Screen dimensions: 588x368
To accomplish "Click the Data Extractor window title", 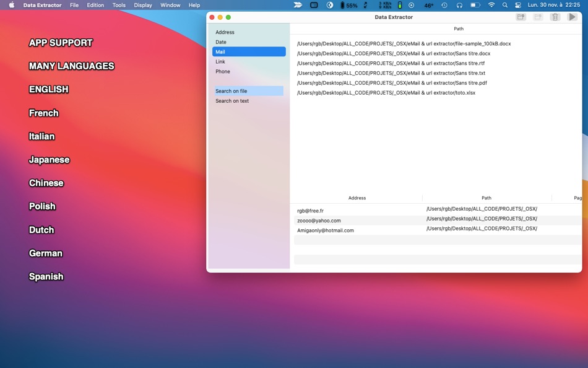I will 394,17.
